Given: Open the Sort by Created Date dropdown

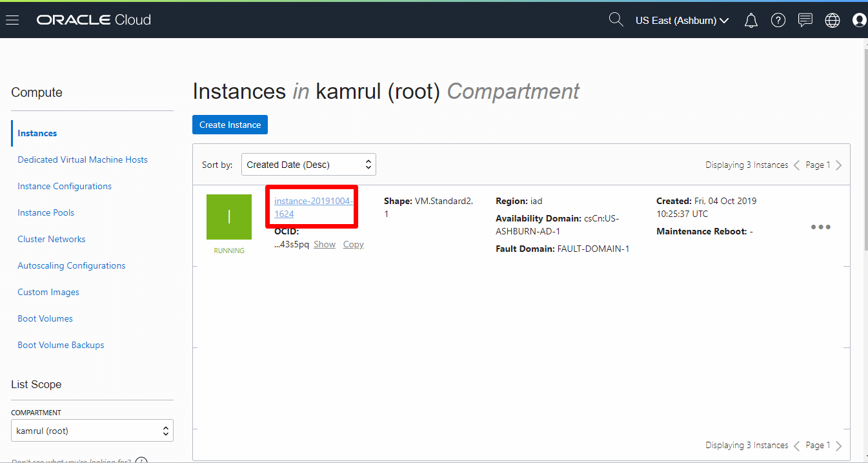Looking at the screenshot, I should click(308, 165).
